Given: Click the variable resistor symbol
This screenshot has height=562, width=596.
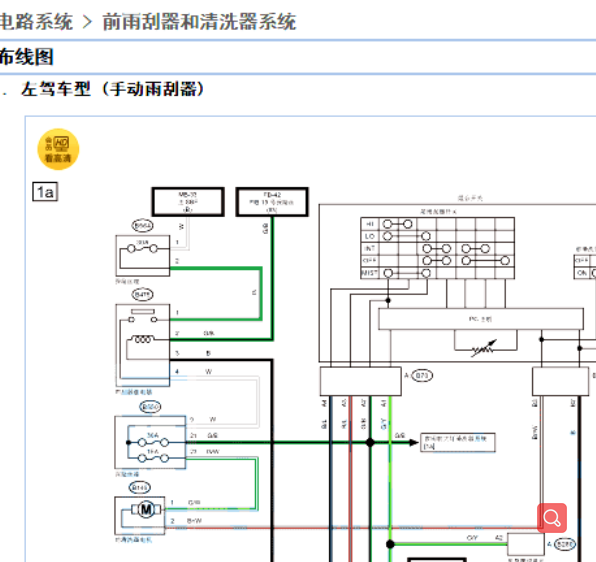Looking at the screenshot, I should (483, 348).
